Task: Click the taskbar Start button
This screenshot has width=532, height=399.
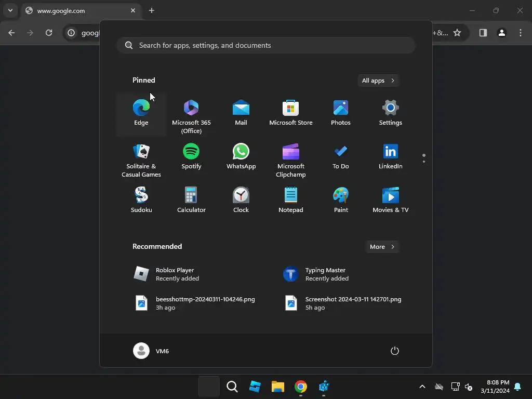Action: pos(209,387)
